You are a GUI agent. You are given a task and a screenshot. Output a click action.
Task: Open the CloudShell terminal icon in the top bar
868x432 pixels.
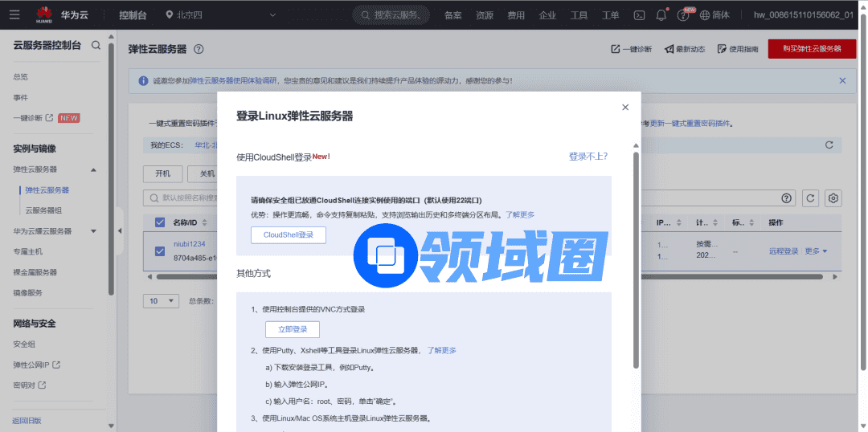pos(640,14)
